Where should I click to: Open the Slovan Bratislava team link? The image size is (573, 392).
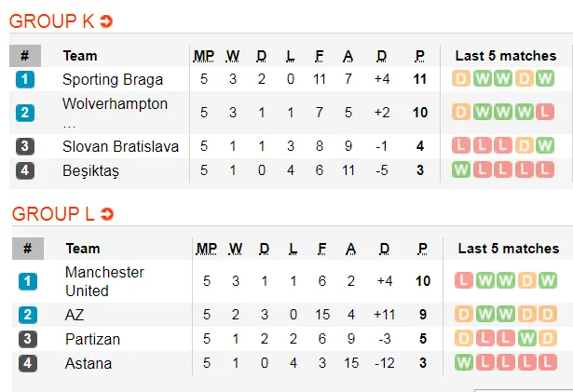pyautogui.click(x=119, y=146)
